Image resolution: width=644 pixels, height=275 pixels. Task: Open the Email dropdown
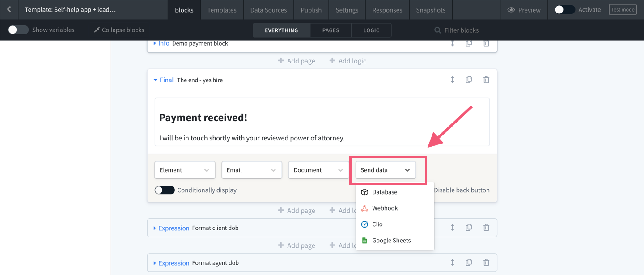pyautogui.click(x=251, y=170)
